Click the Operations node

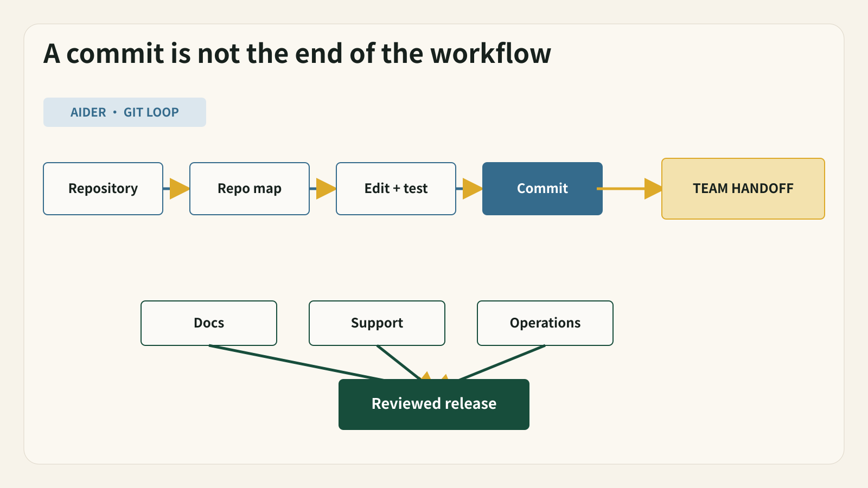coord(545,323)
